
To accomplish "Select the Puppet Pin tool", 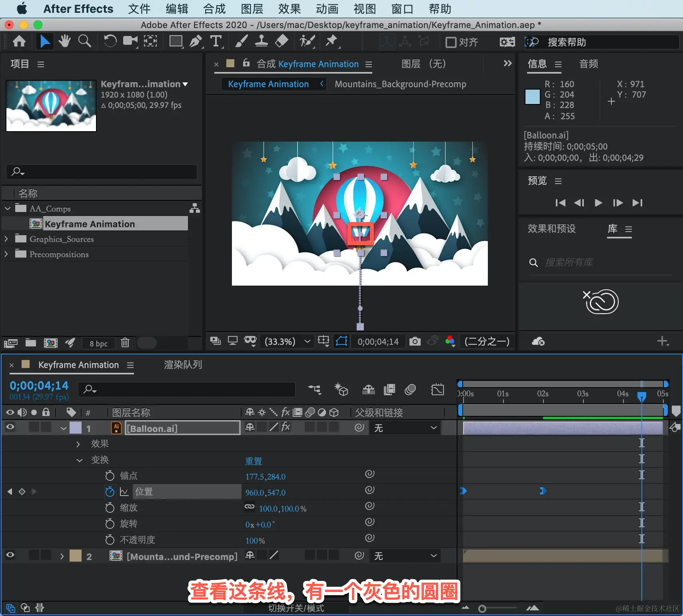I will 332,41.
